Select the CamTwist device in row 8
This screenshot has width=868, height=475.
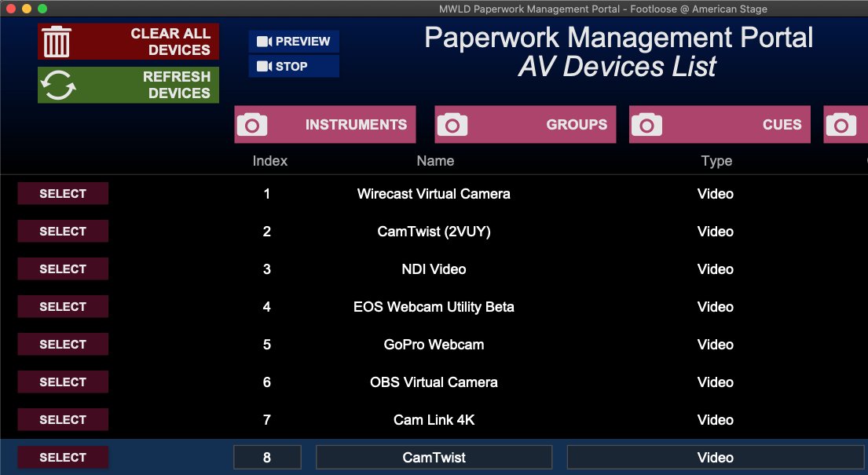click(63, 457)
